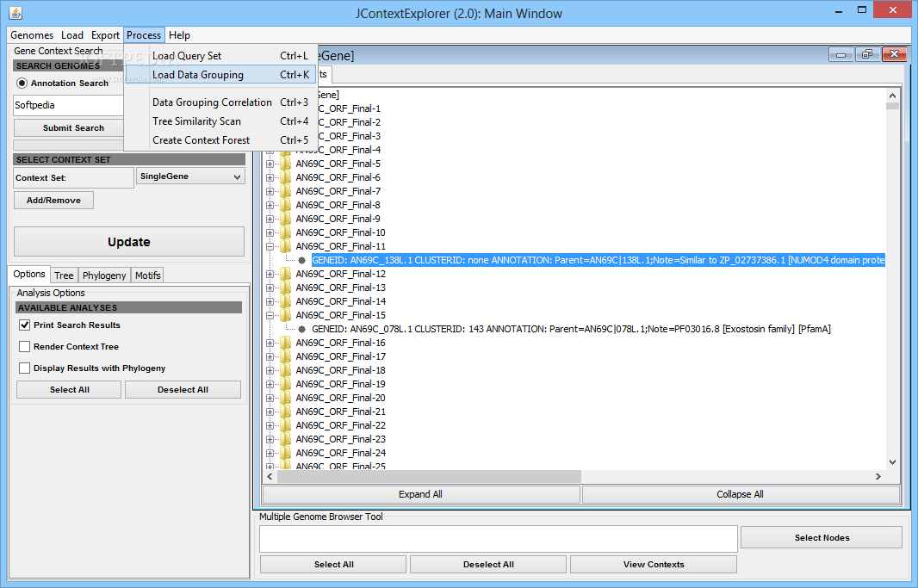
Task: Choose Tree Similarity Scan menu entry
Action: pyautogui.click(x=220, y=121)
